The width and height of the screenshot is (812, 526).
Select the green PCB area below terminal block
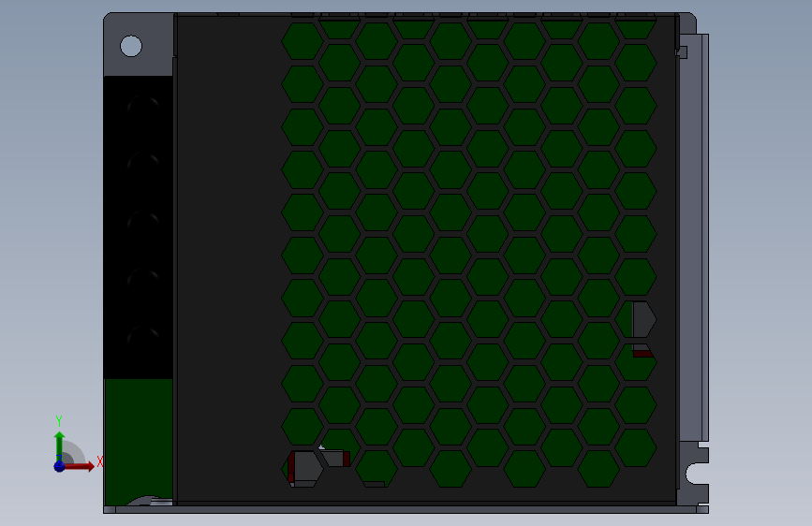coord(139,440)
